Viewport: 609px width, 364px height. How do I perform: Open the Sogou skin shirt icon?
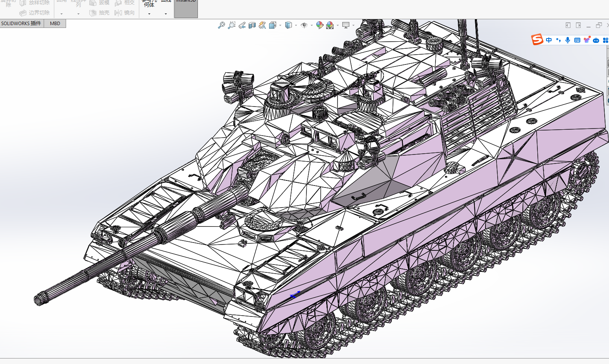(x=587, y=40)
